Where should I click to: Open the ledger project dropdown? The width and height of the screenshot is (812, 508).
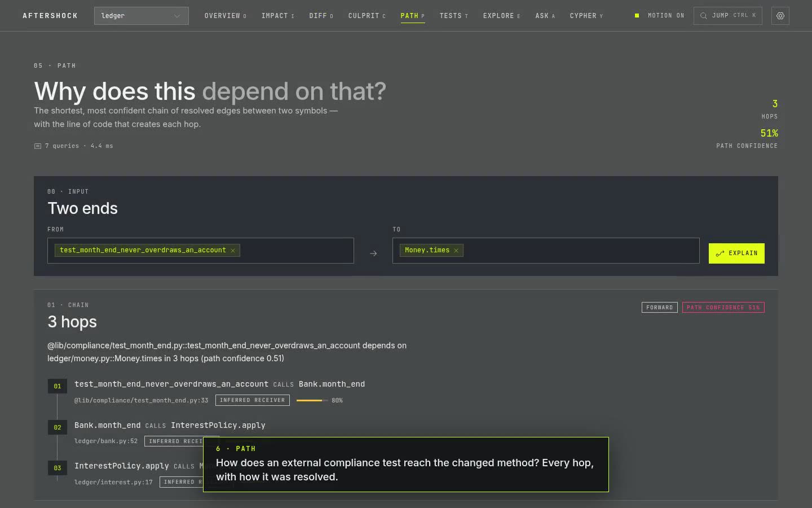click(142, 16)
